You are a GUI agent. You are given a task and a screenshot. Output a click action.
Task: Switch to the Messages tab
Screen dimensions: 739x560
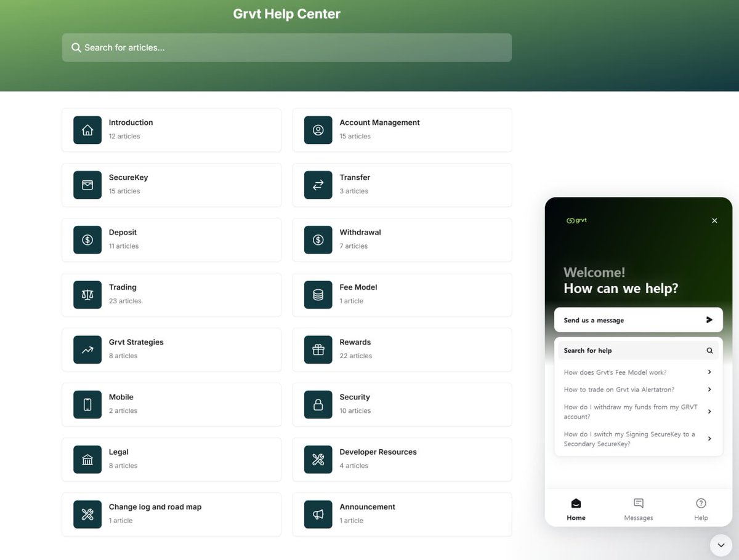pyautogui.click(x=639, y=510)
